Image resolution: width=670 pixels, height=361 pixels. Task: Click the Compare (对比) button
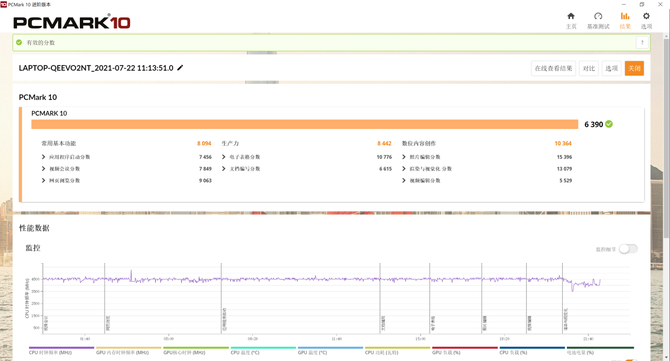(589, 68)
